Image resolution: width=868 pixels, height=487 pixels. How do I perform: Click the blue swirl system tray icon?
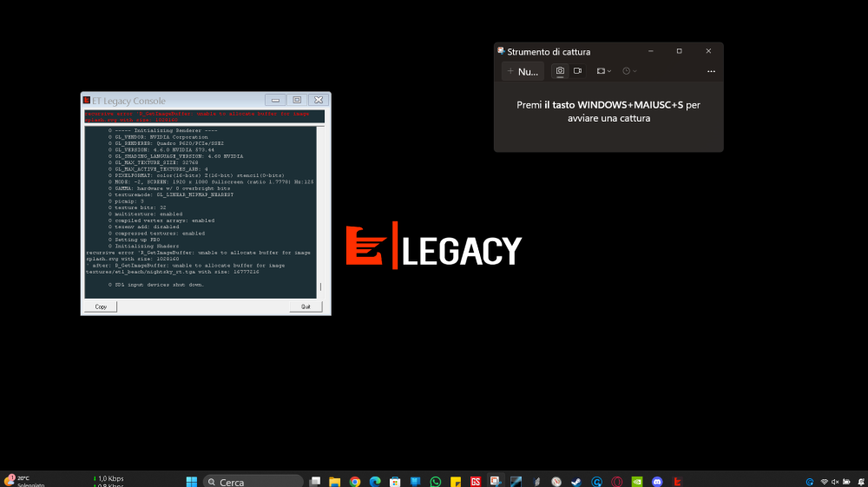pyautogui.click(x=810, y=482)
